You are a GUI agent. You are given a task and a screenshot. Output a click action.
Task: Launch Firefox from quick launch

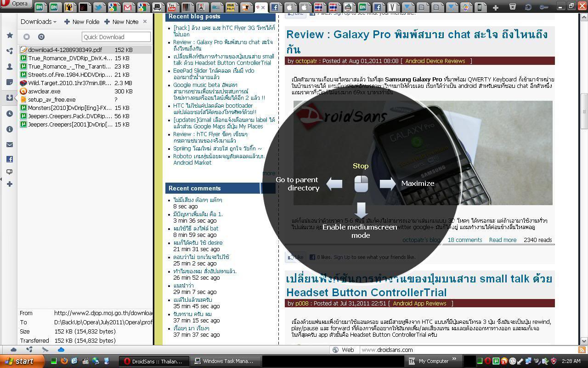click(x=64, y=361)
